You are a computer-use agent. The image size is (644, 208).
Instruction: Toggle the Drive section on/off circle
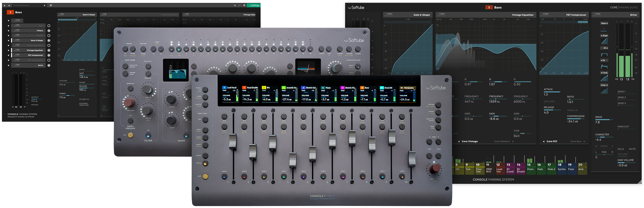tap(49, 65)
